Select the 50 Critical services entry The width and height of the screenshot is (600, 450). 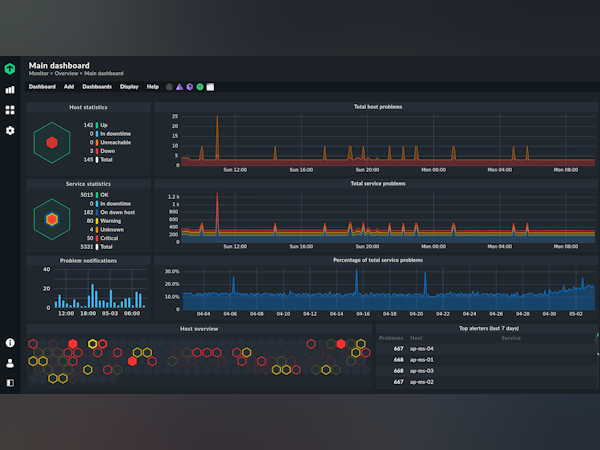(103, 238)
